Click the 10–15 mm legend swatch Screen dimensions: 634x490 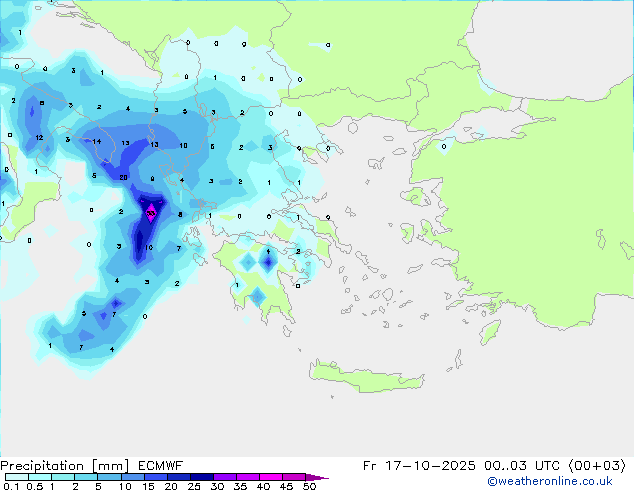(x=132, y=477)
